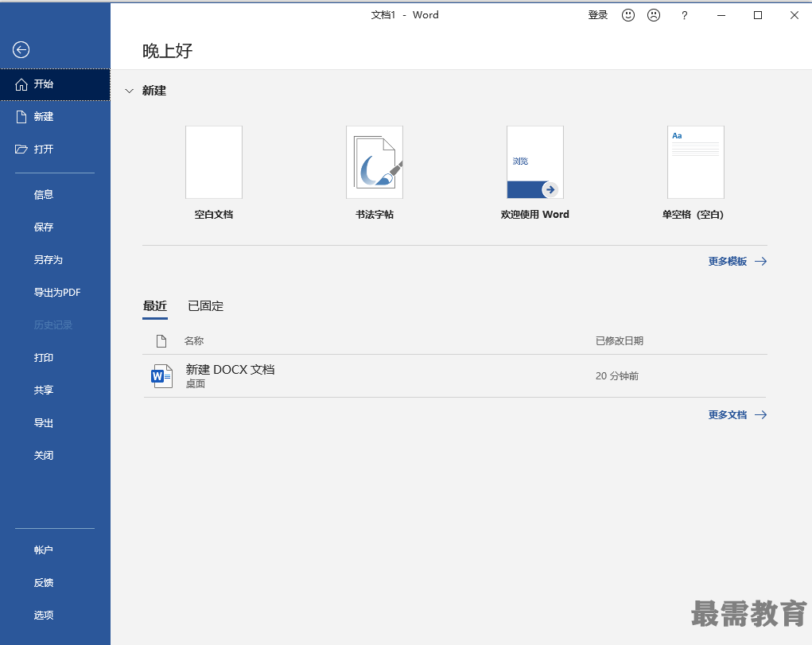Click the new page icon beside 新建
Image resolution: width=812 pixels, height=645 pixels.
click(x=21, y=117)
